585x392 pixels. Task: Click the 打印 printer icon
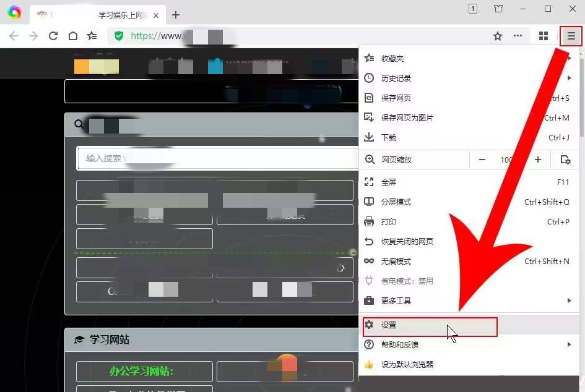[x=369, y=221]
